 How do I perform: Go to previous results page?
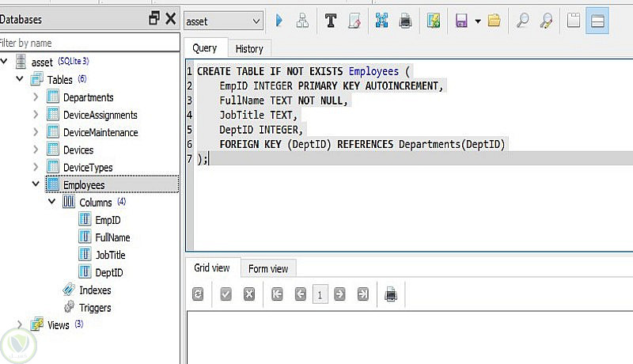[301, 294]
